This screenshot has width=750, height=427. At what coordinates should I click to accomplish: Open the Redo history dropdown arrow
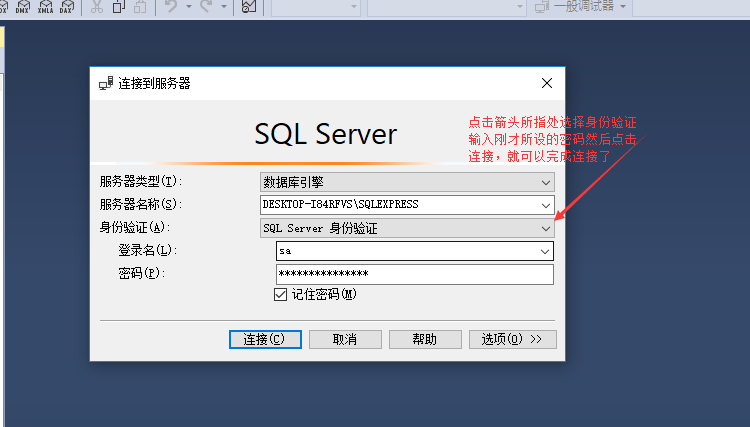coord(224,6)
